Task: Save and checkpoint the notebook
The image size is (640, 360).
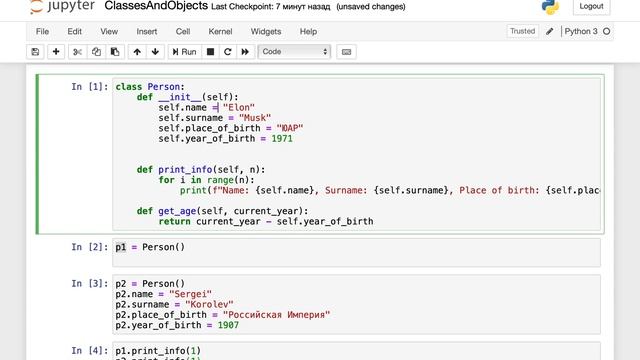Action: [35, 52]
